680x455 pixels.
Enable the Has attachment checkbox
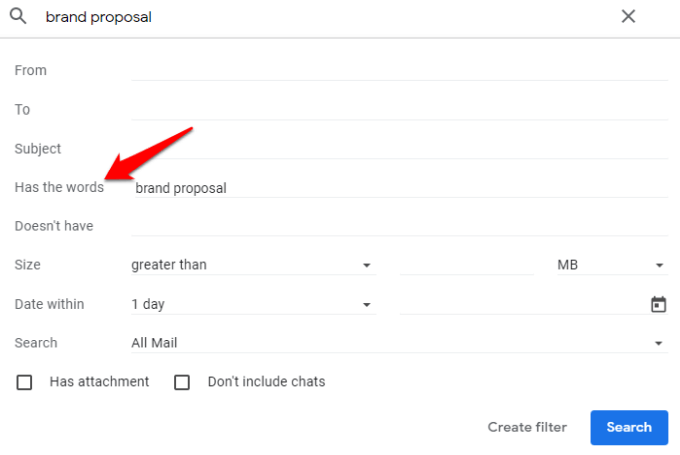(x=25, y=382)
